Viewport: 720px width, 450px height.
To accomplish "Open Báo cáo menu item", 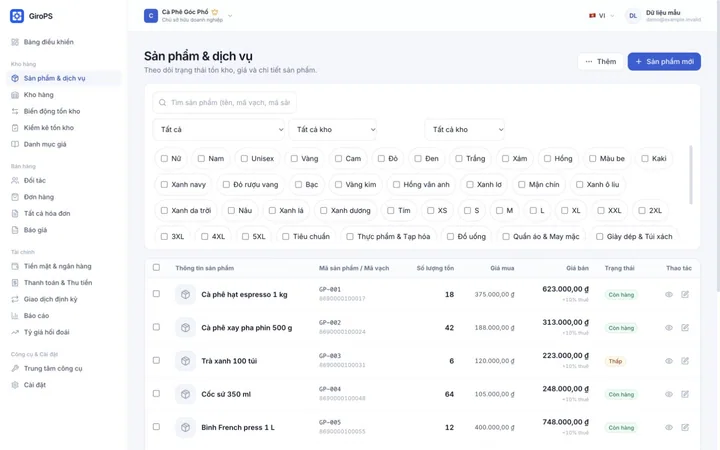I will (63, 316).
